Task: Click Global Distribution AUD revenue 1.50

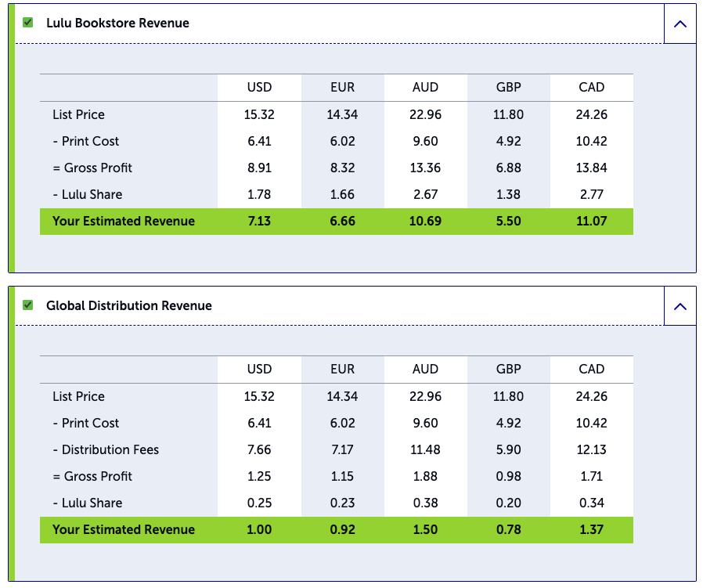Action: pos(425,530)
